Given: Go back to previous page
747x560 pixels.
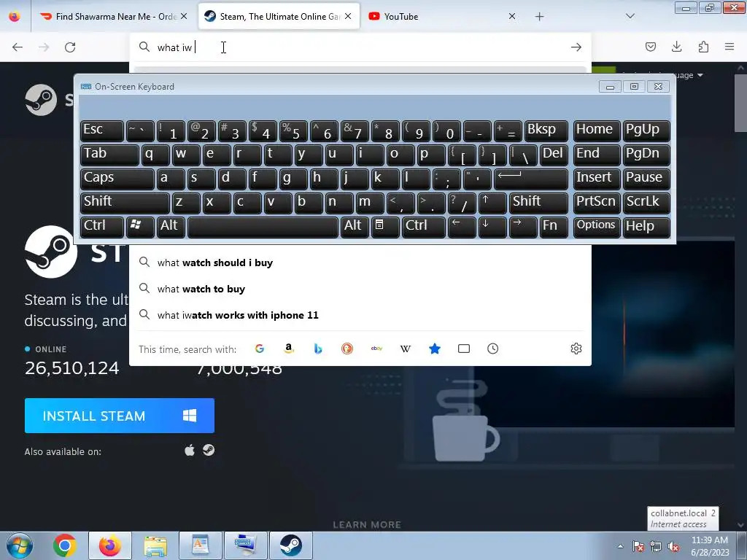Looking at the screenshot, I should point(18,47).
